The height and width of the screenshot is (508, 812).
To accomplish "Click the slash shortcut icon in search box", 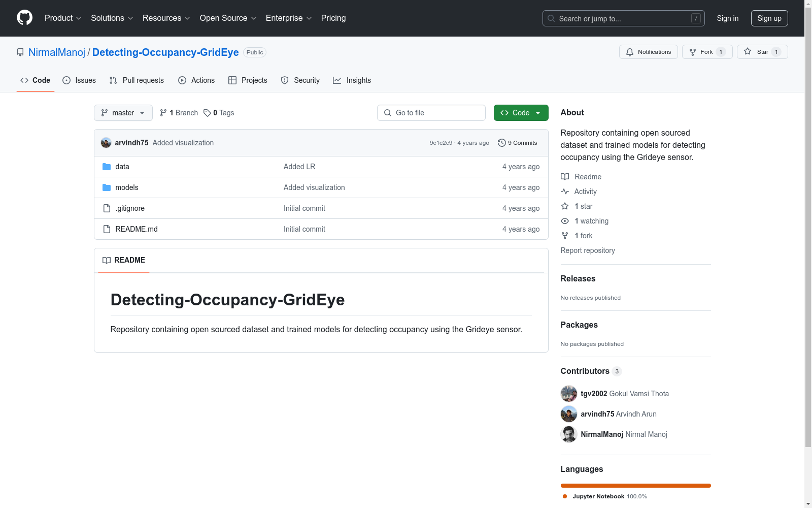I will click(696, 18).
